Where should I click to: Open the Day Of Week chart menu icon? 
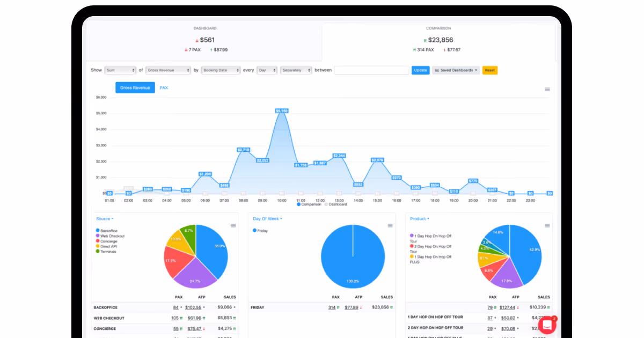(391, 226)
